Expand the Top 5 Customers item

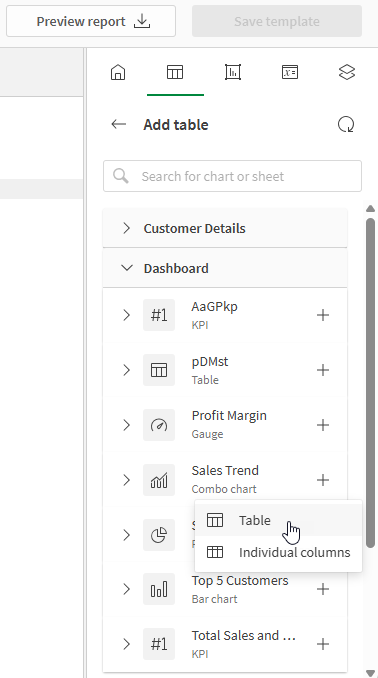coord(126,589)
